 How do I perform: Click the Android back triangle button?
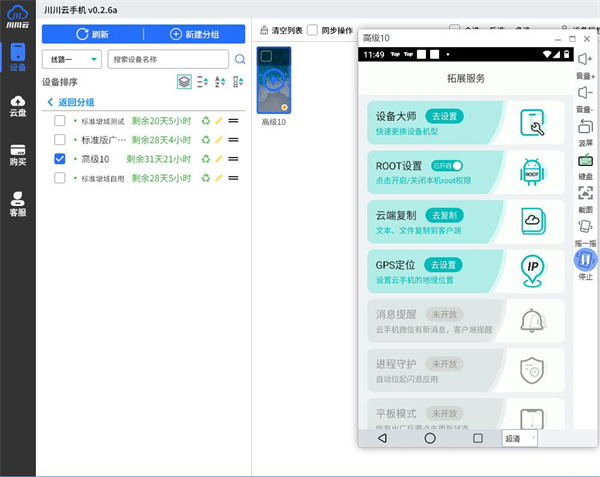point(382,438)
